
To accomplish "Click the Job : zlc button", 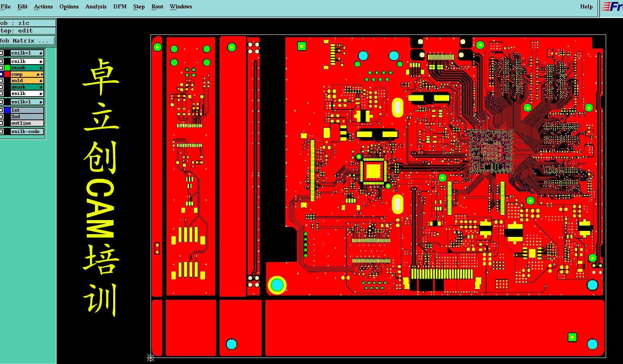I will tap(28, 23).
